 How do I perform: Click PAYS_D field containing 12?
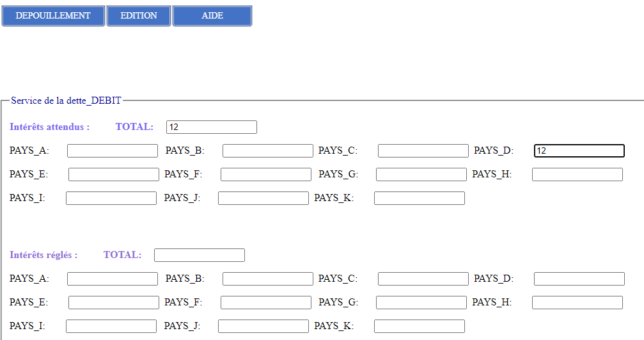tap(579, 151)
